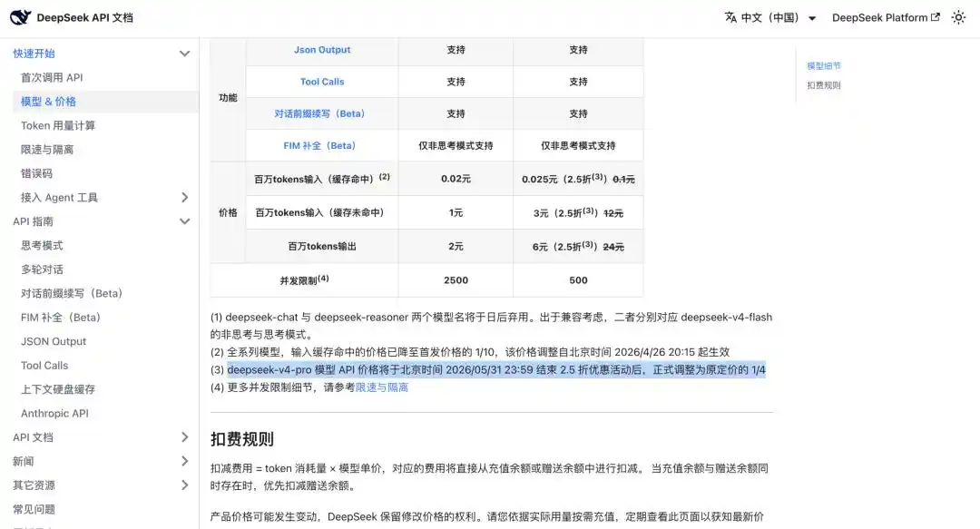
Task: Toggle the light/dark theme sun icon
Action: [958, 17]
